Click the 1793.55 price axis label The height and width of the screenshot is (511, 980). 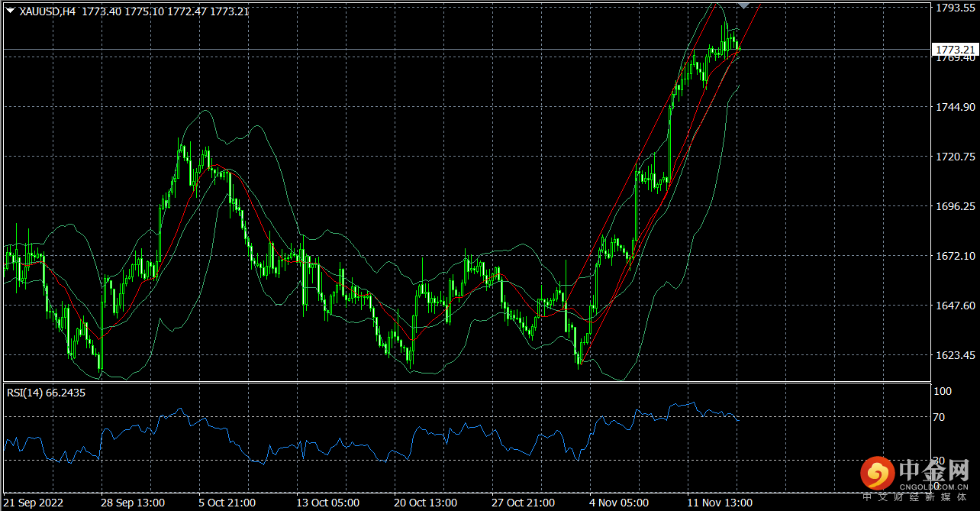(955, 8)
